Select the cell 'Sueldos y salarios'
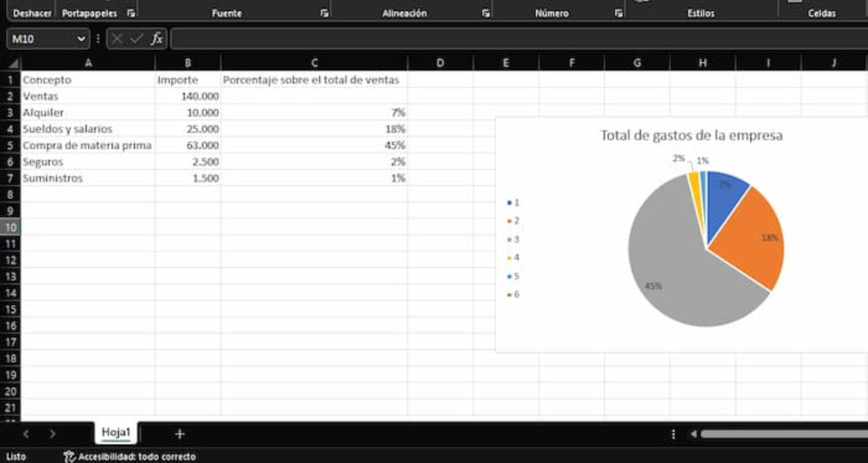868x463 pixels. point(88,129)
